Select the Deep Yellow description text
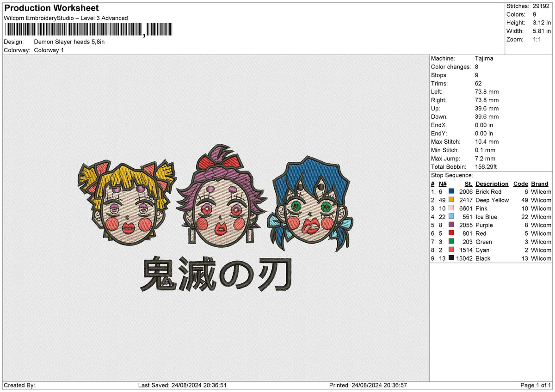 tap(492, 200)
